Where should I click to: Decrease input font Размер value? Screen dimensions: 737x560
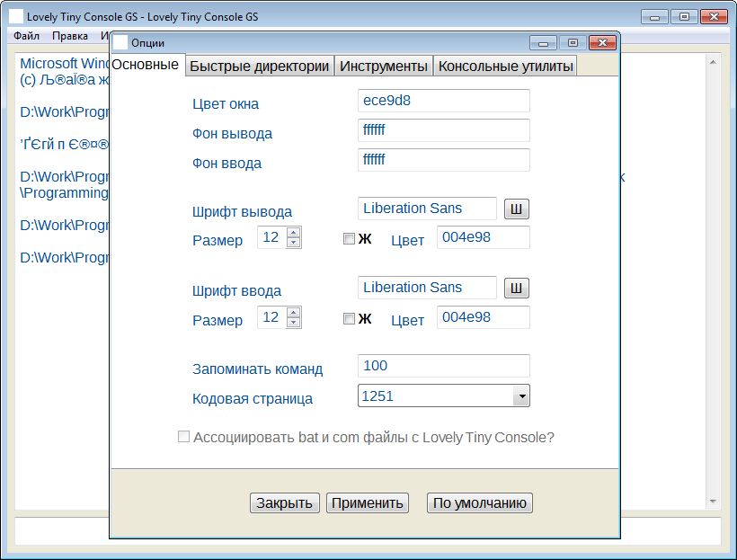293,322
